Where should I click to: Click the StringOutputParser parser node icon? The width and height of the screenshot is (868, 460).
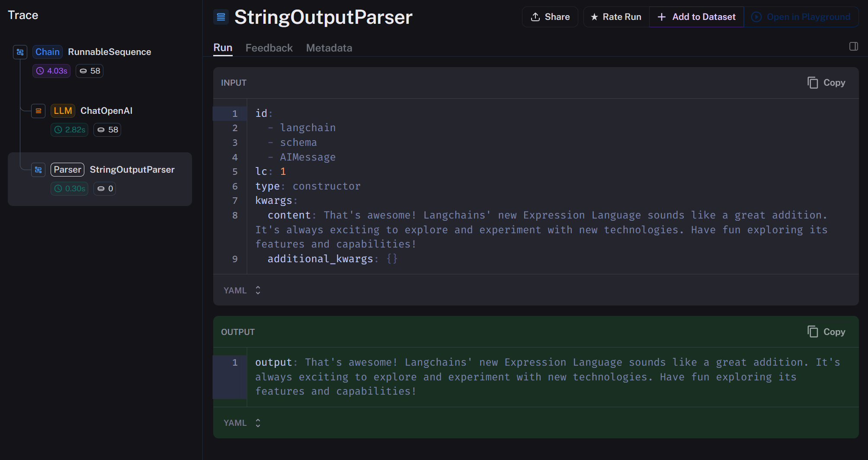point(38,170)
